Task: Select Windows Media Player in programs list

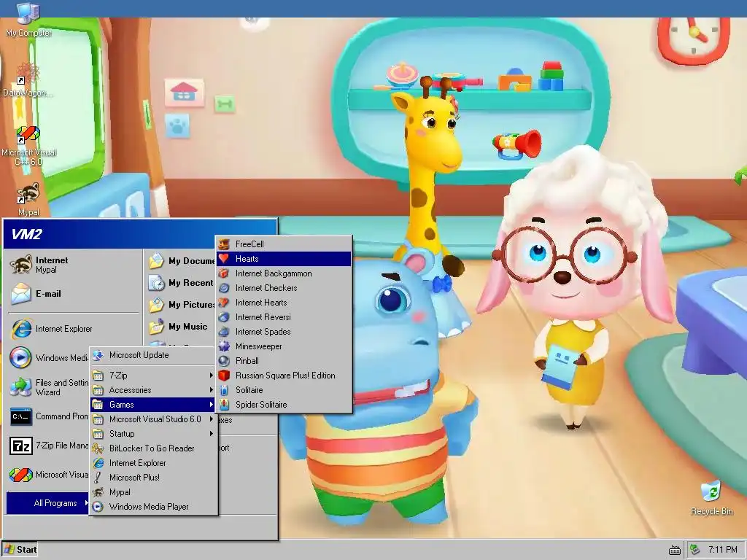Action: tap(153, 507)
